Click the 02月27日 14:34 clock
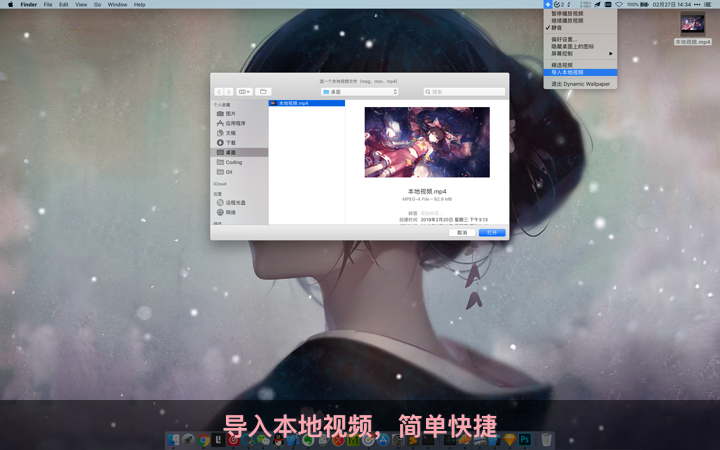The height and width of the screenshot is (450, 720). point(671,4)
